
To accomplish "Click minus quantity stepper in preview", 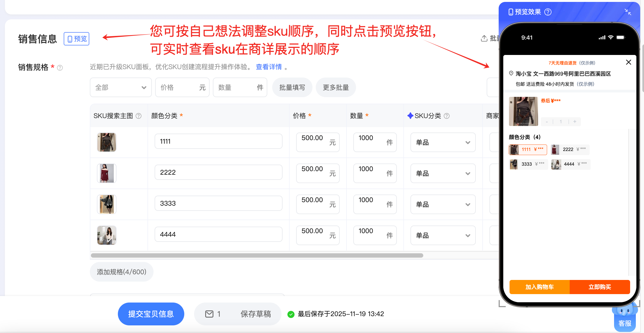I will [x=547, y=122].
